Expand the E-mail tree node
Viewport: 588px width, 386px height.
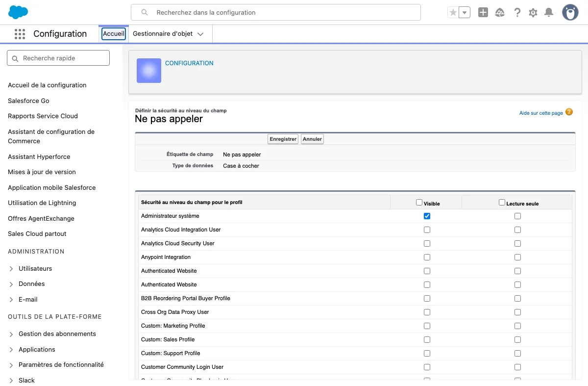(11, 300)
